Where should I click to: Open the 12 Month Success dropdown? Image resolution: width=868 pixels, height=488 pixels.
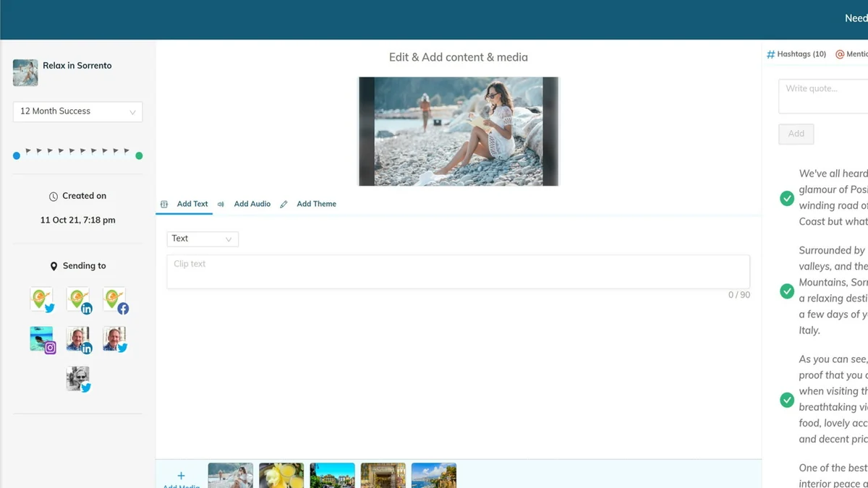click(77, 111)
